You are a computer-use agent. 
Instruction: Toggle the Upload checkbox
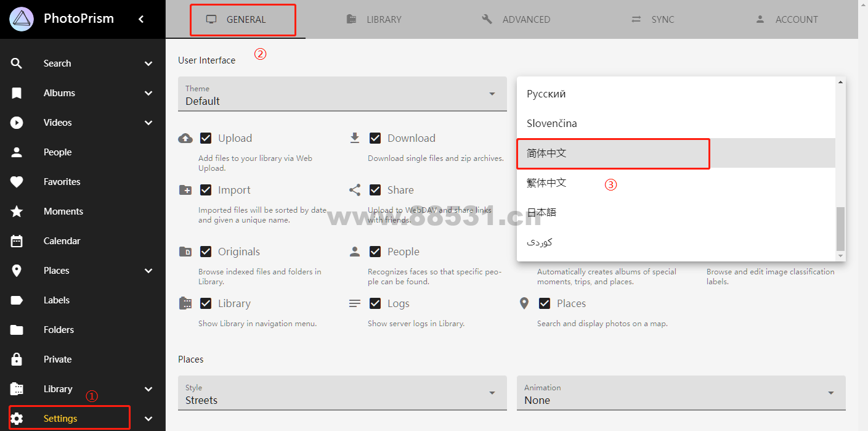point(206,138)
